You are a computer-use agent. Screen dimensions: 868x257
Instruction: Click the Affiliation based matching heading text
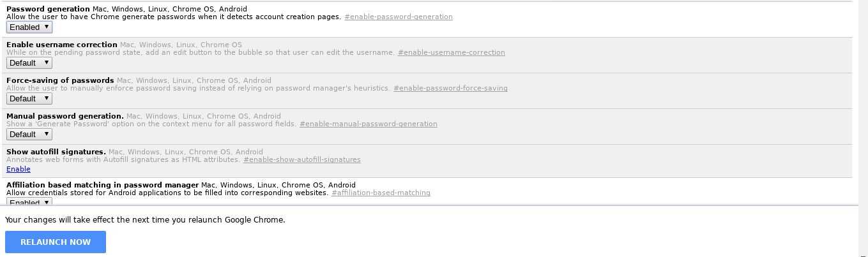103,185
